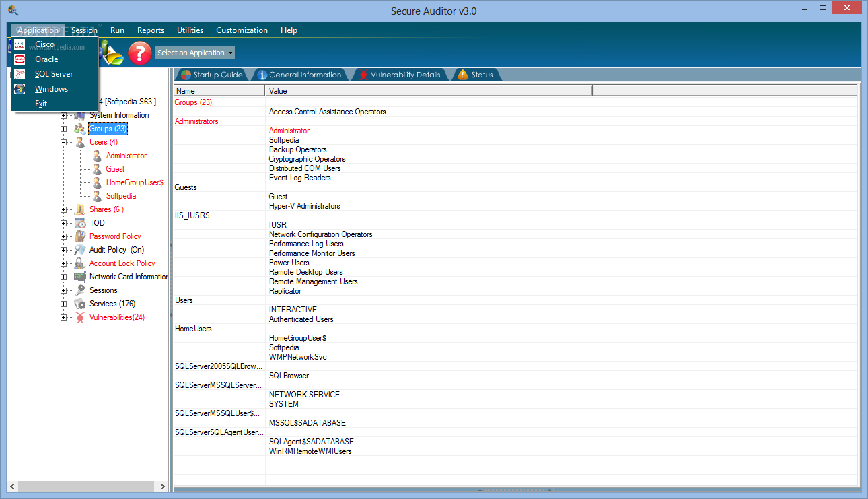868x499 pixels.
Task: Click the Account Lock Policy icon
Action: point(80,263)
